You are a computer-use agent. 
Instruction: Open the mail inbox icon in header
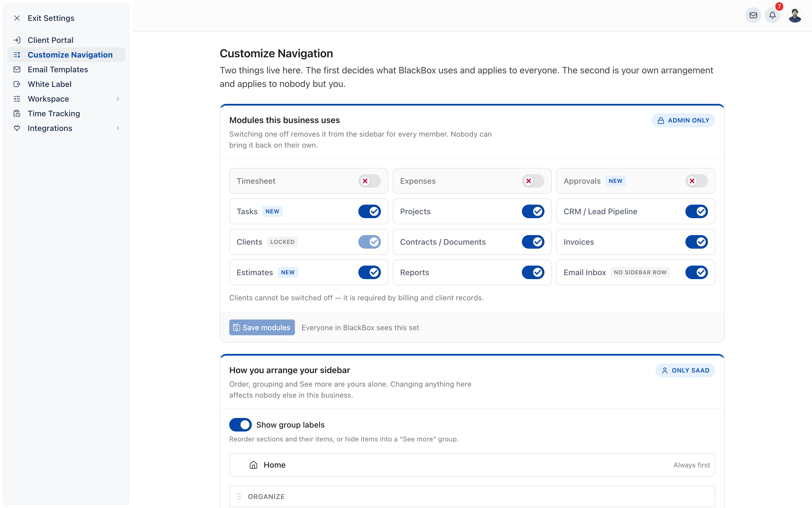[753, 16]
